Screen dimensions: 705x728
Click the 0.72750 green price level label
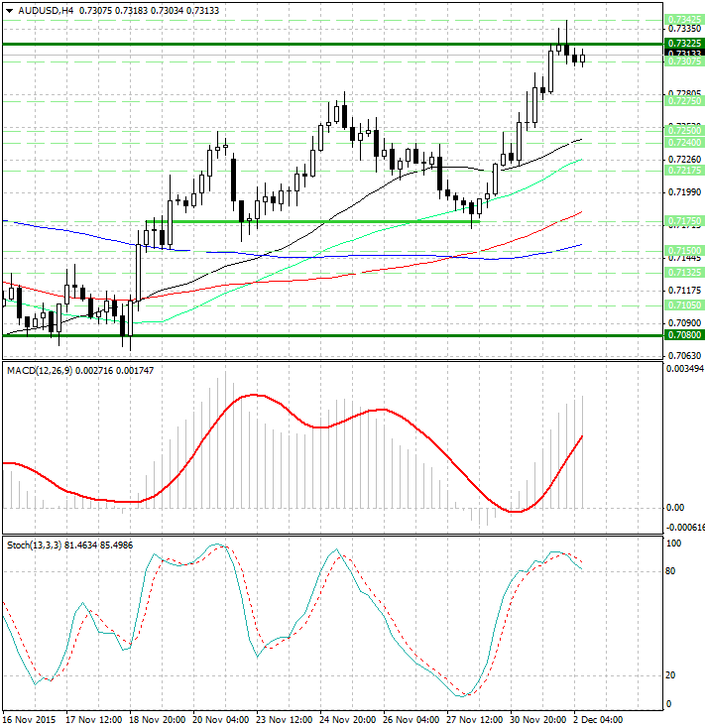684,101
